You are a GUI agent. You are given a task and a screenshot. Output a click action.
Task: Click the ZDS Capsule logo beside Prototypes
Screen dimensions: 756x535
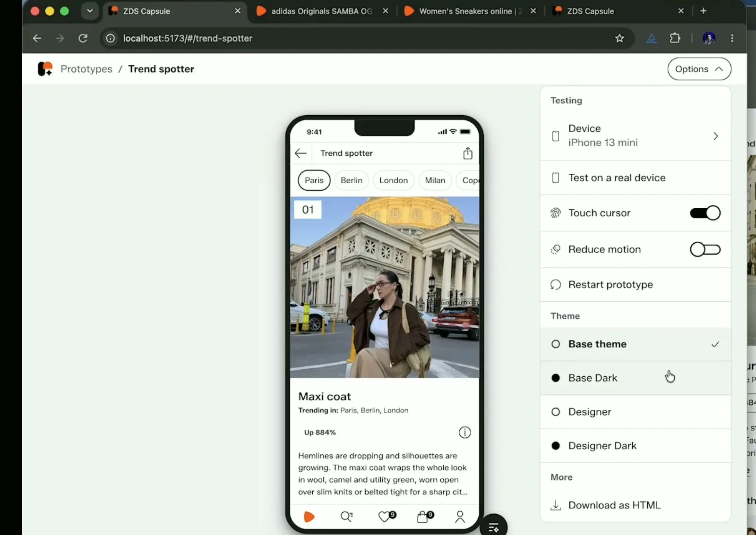point(45,69)
